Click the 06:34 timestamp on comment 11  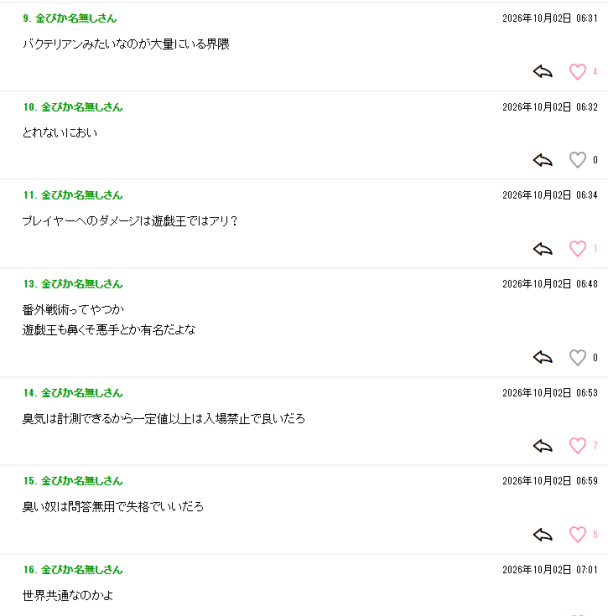click(587, 195)
